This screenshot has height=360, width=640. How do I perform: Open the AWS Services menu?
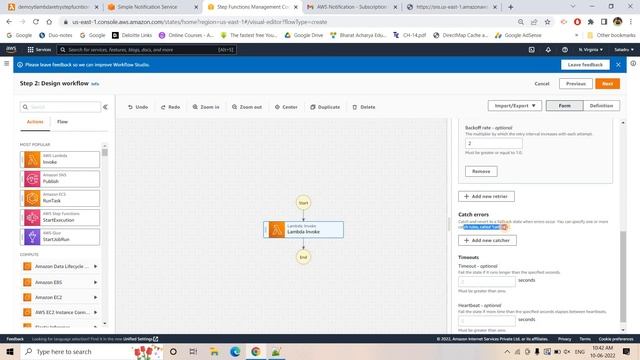click(x=39, y=49)
